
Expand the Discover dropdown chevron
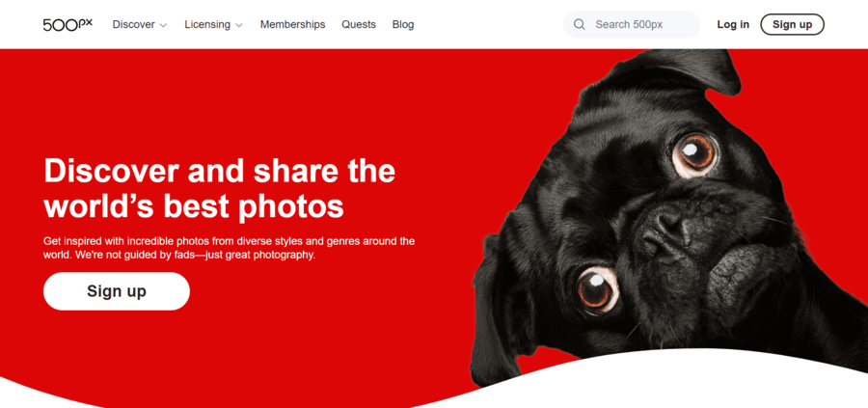point(163,25)
